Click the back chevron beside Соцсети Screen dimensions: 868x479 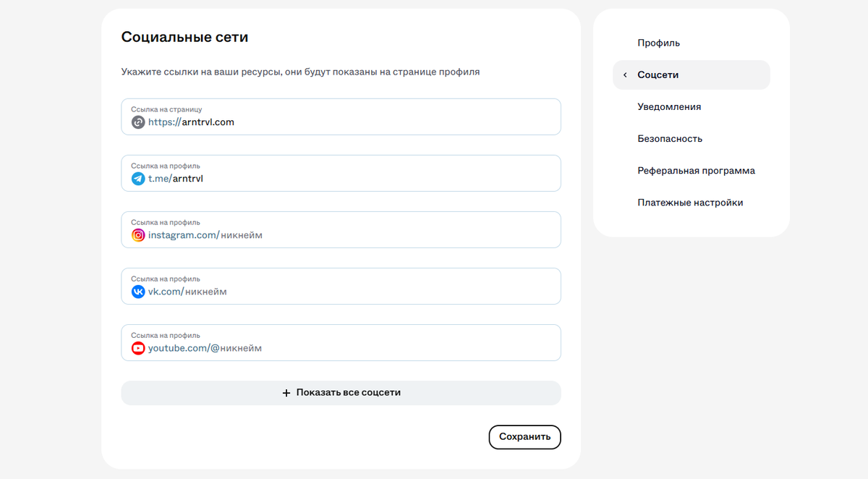pyautogui.click(x=625, y=75)
